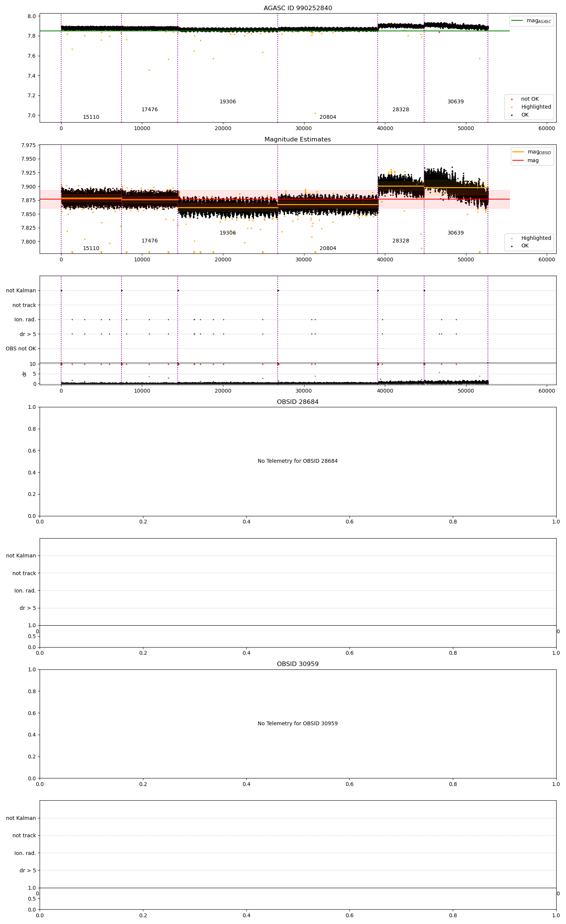Click the orange outlier point near magnitude 7.0

pyautogui.click(x=315, y=113)
